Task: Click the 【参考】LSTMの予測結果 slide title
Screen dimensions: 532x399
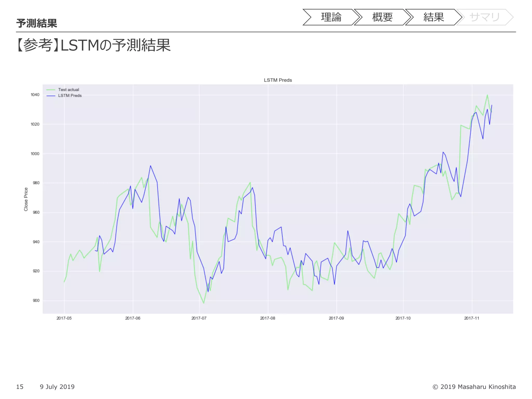Action: [93, 45]
